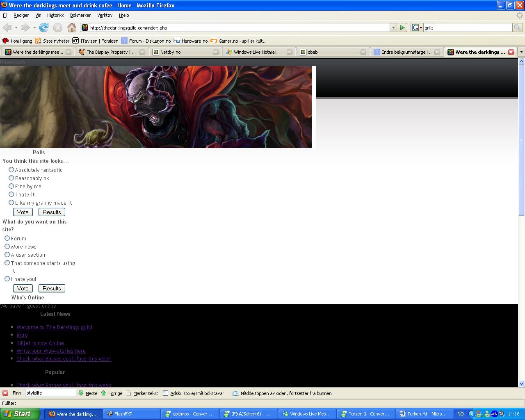Screen dimensions: 525x420
Task: Click the green Go arrow button
Action: [x=402, y=27]
